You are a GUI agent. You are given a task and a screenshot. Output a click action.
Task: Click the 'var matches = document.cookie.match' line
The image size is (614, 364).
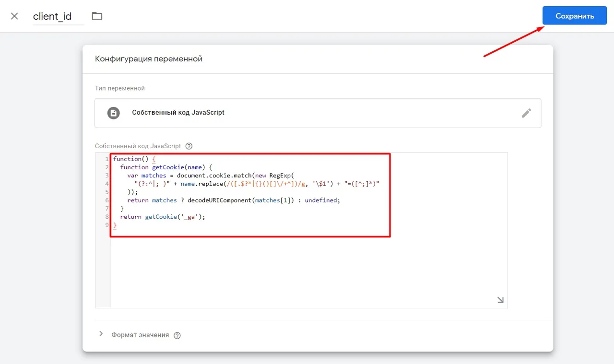(x=211, y=176)
